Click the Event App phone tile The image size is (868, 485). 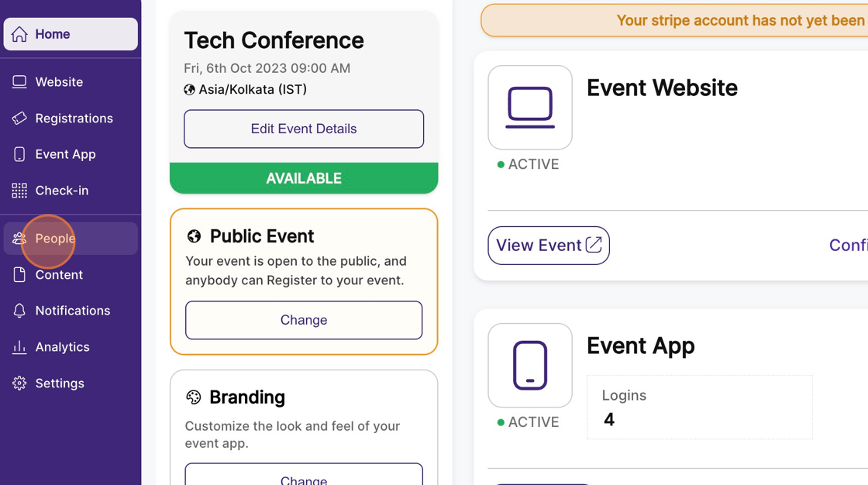point(530,366)
